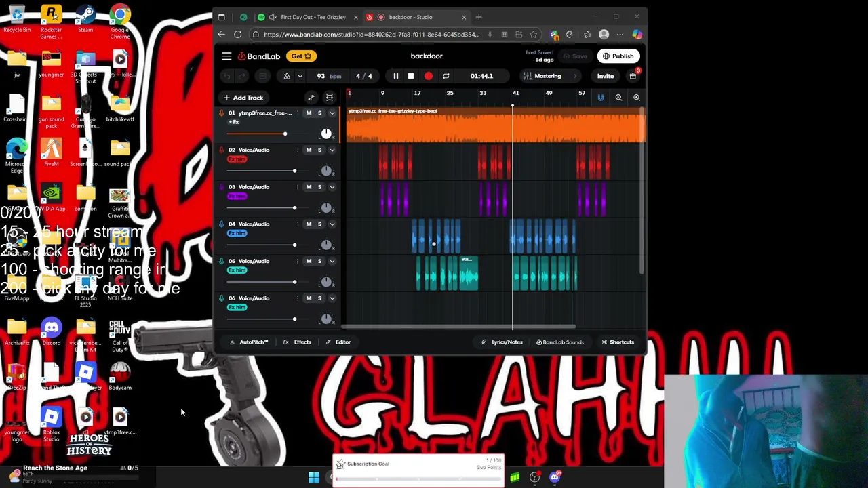Open three-dot menu for track 04

297,224
